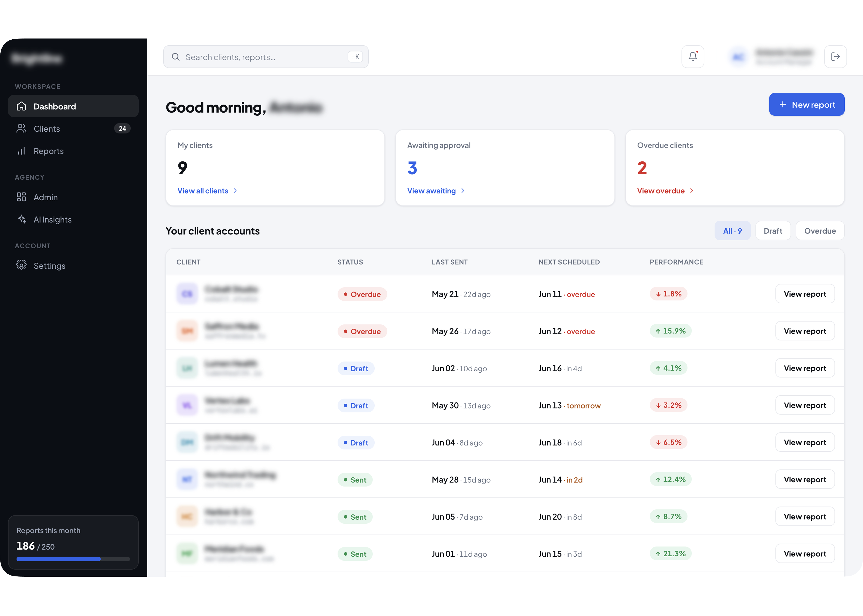Image resolution: width=863 pixels, height=616 pixels.
Task: View report for May 30 draft client
Action: click(x=805, y=405)
